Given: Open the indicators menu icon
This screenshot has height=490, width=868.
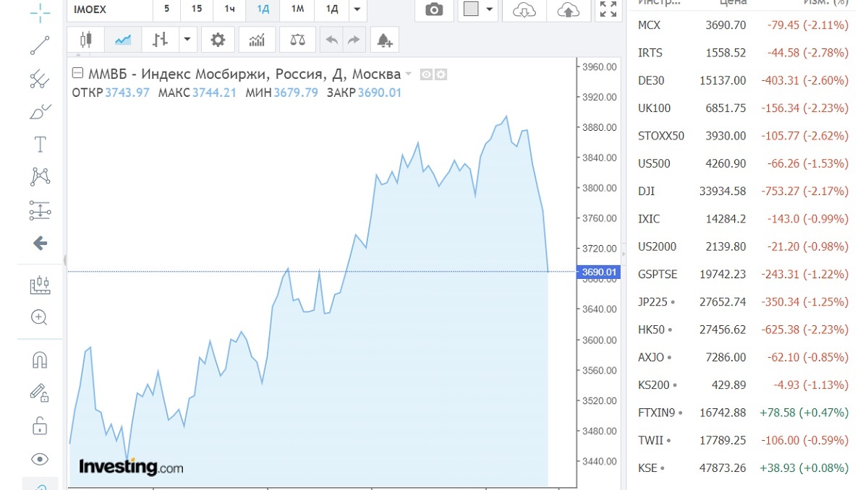Looking at the screenshot, I should point(257,40).
